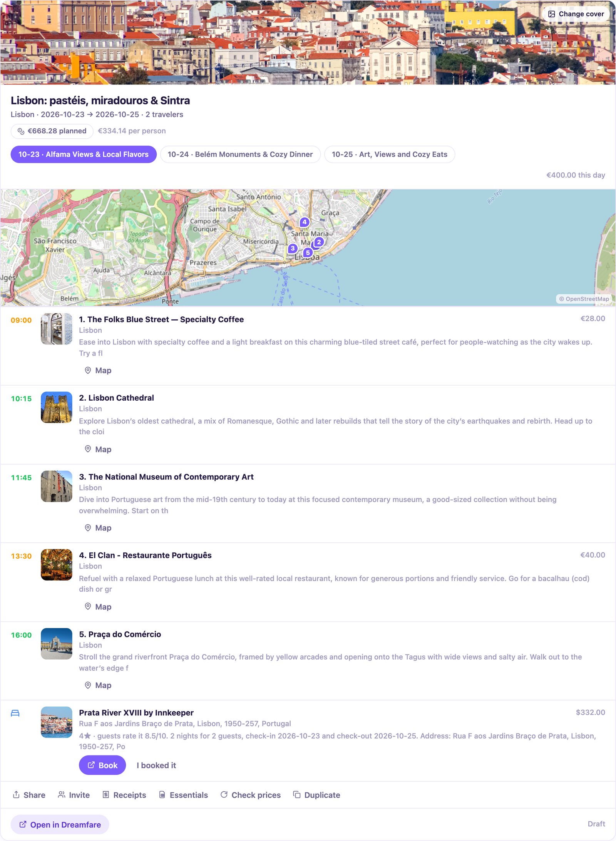Click map marker number 4
Screen dimensions: 616x841
pos(305,222)
